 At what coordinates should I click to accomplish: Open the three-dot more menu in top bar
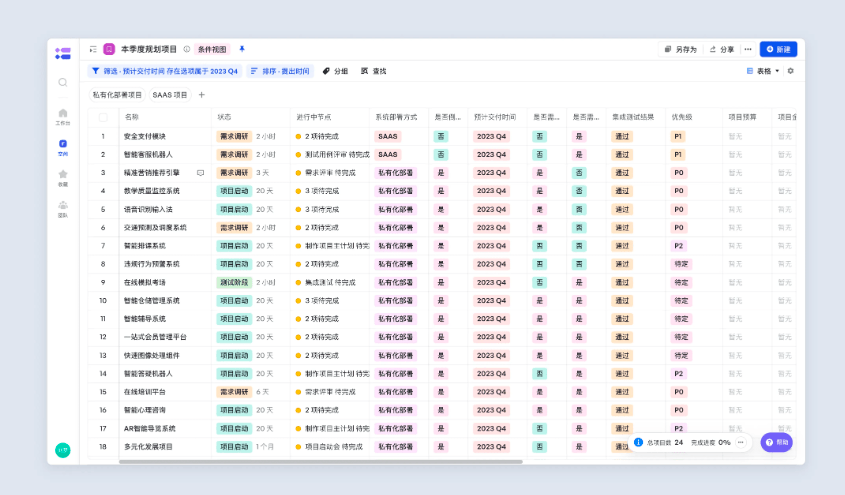(748, 49)
